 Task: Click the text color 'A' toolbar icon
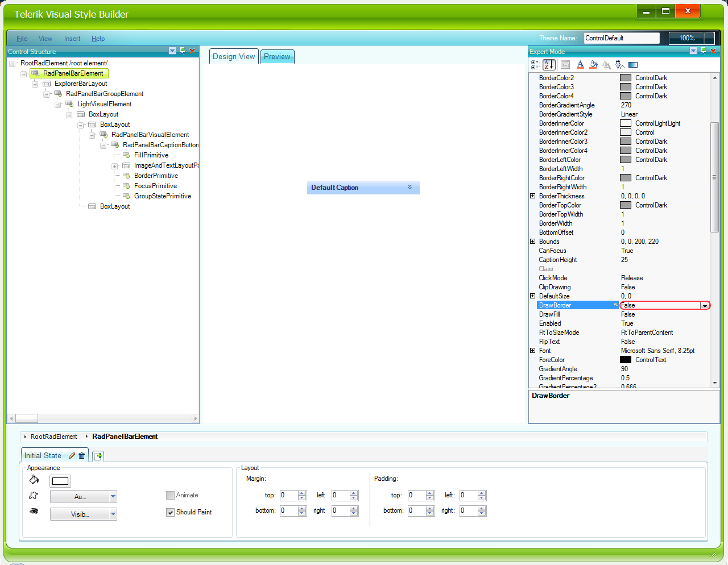580,65
